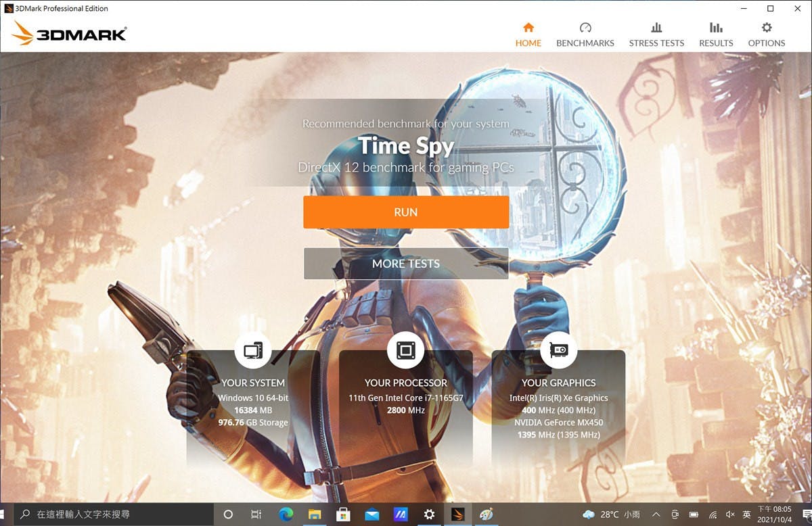Viewport: 812px width, 526px height.
Task: Click the Home house icon
Action: (528, 28)
